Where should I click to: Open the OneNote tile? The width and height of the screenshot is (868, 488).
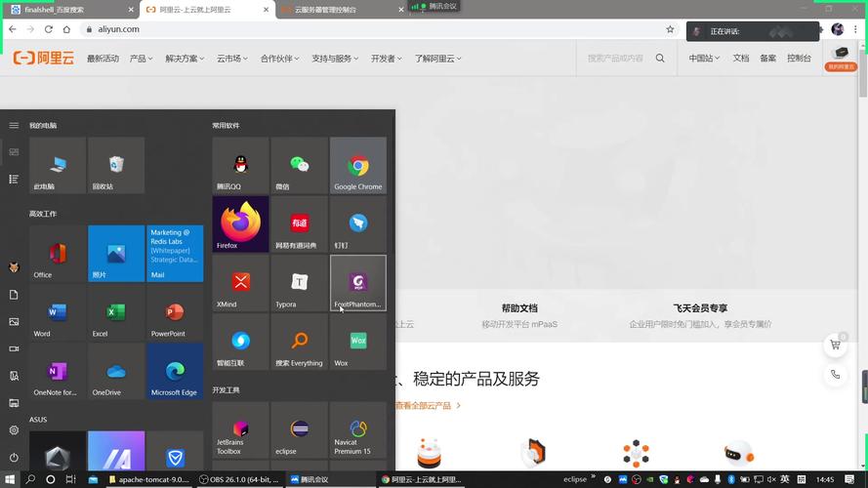point(58,371)
